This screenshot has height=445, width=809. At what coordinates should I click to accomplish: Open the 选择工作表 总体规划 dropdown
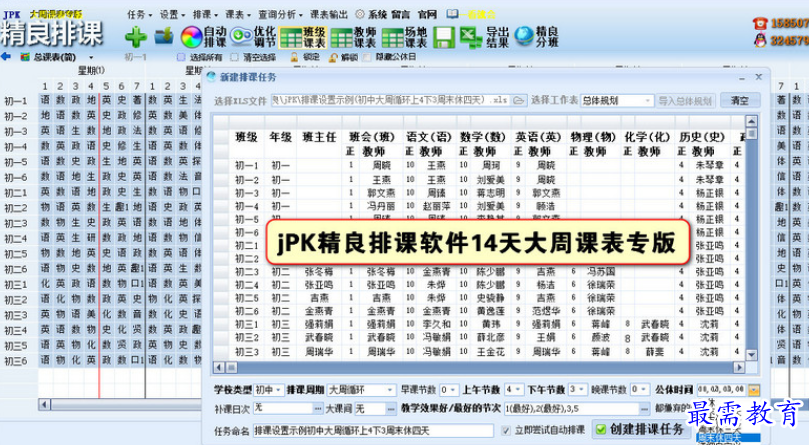pos(648,101)
